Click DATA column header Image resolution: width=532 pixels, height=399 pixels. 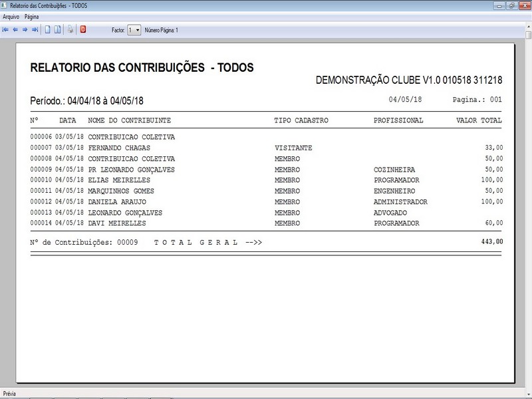tap(68, 120)
